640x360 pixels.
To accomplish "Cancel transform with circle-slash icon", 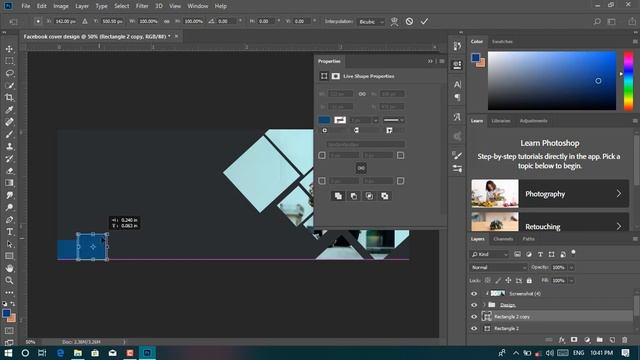I will pyautogui.click(x=409, y=21).
